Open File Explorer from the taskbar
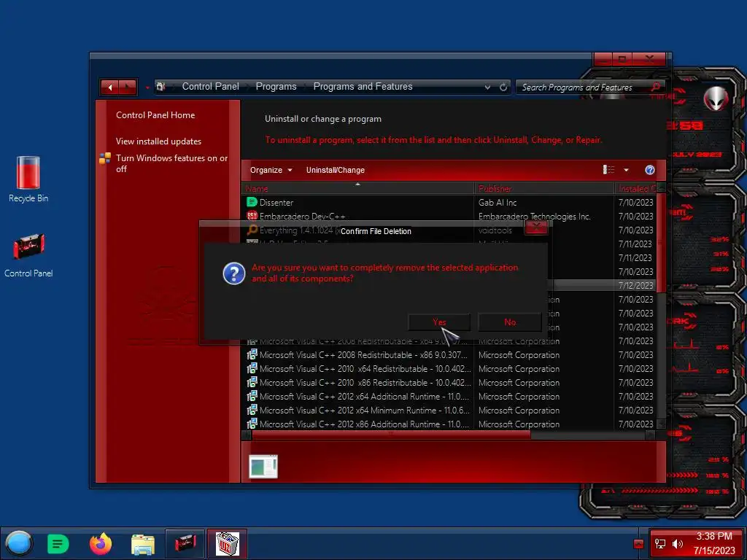 coord(142,544)
